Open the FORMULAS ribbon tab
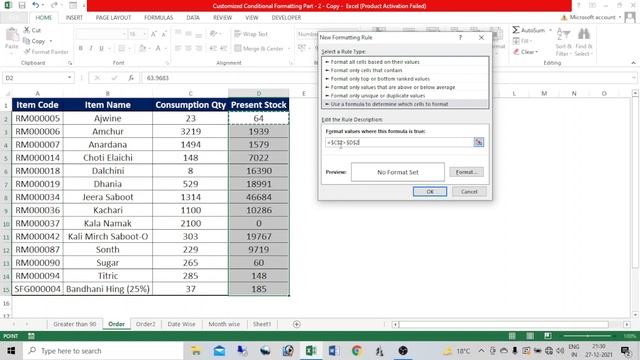 coord(158,18)
